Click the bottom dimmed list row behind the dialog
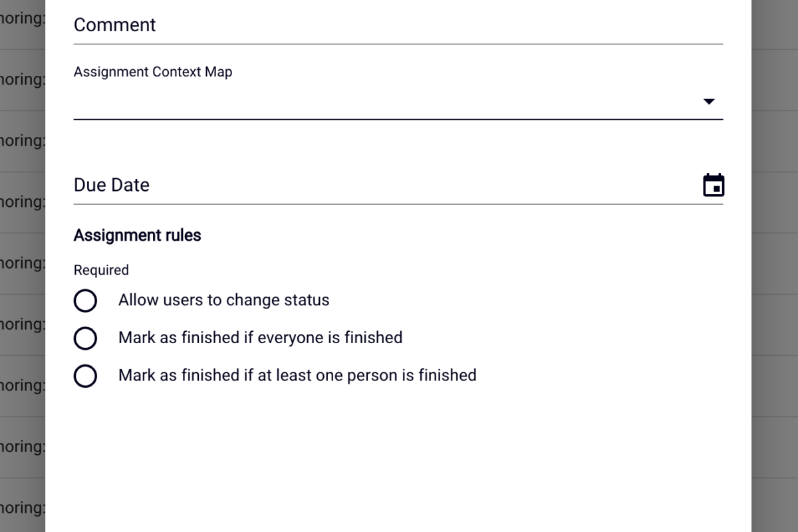The width and height of the screenshot is (798, 532). 23,508
